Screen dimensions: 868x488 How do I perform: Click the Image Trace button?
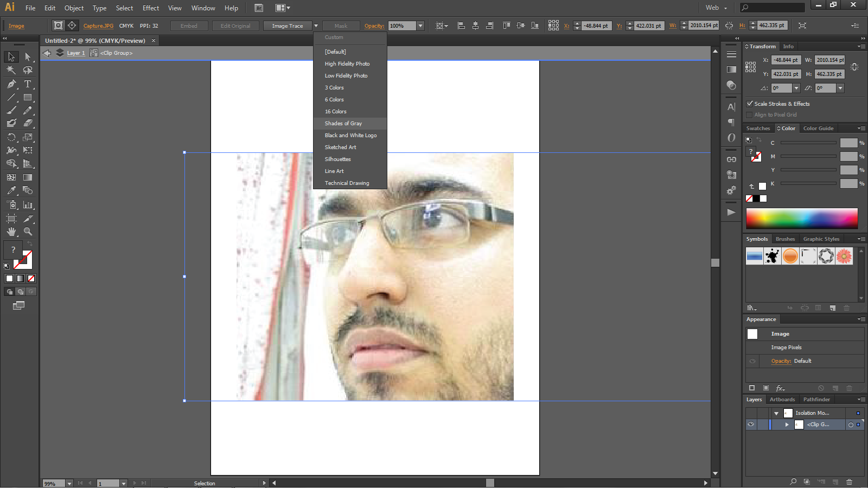click(x=288, y=26)
